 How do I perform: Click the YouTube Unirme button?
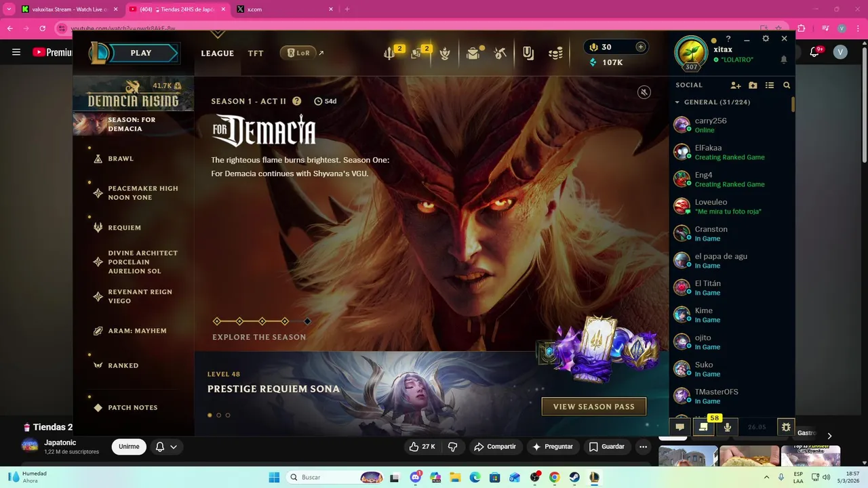pyautogui.click(x=129, y=447)
